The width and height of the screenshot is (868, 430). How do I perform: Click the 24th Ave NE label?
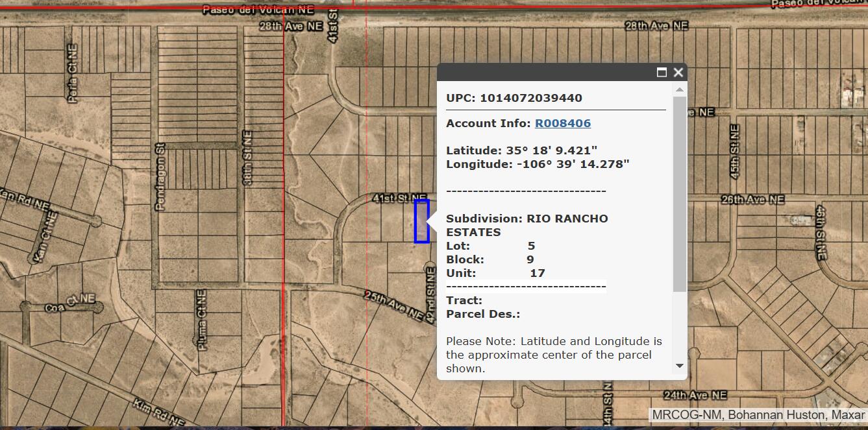695,394
